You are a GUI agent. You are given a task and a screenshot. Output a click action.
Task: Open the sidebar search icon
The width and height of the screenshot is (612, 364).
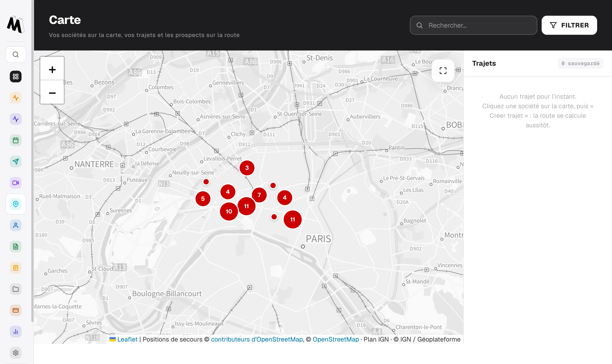click(16, 54)
